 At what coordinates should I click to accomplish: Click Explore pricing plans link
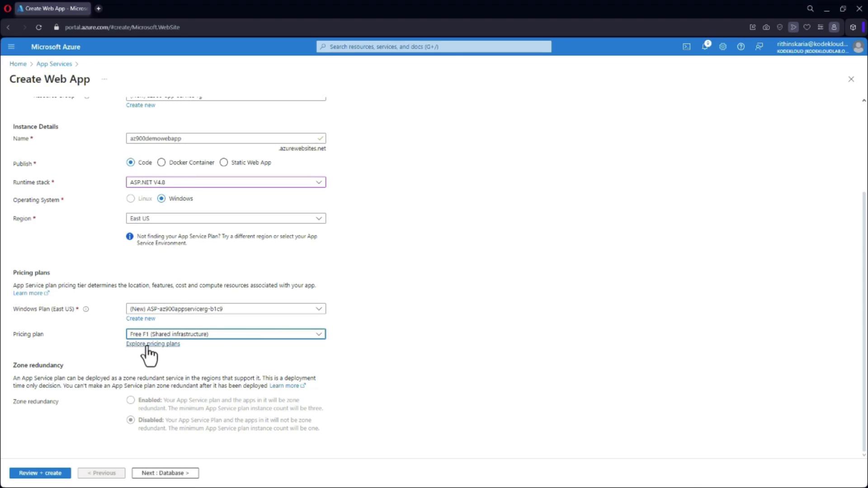(x=153, y=344)
